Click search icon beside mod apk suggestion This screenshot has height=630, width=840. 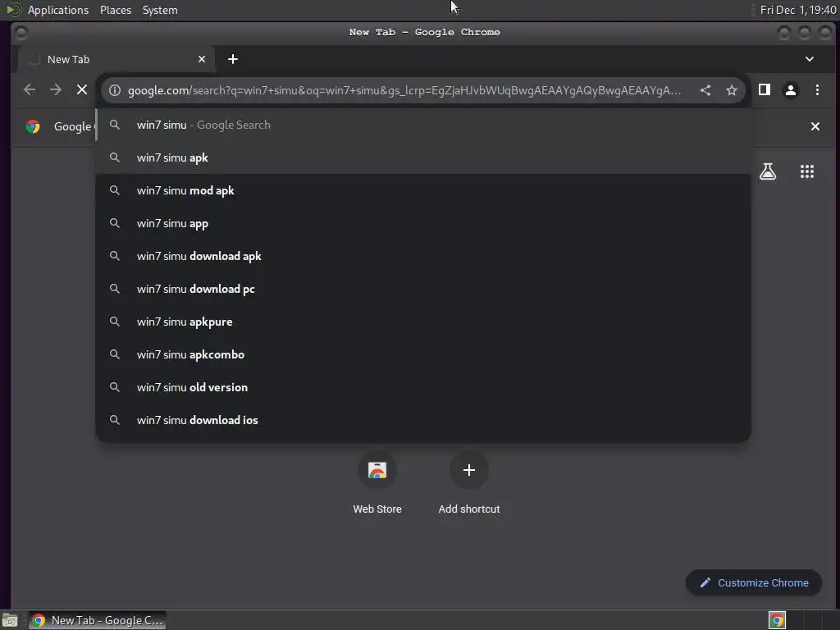[x=115, y=190]
